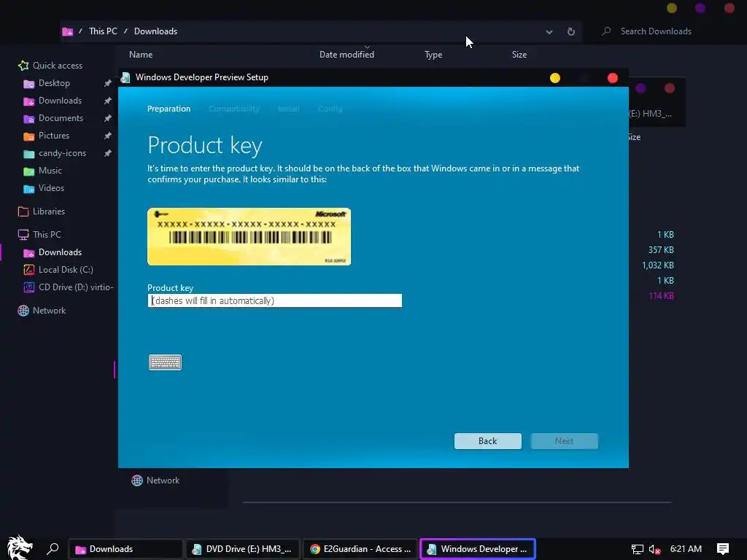This screenshot has width=747, height=560.
Task: Select Libraries in the navigation pane
Action: (x=49, y=211)
